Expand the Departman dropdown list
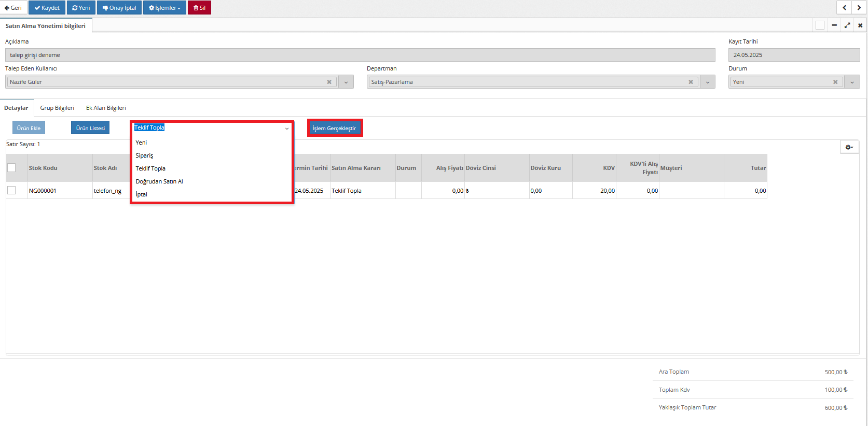 click(x=708, y=82)
